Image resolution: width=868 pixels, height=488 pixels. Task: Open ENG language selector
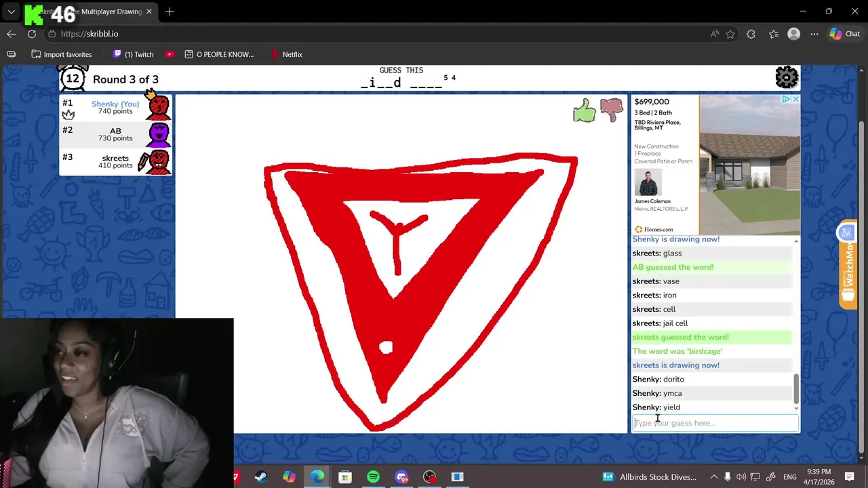pos(790,477)
